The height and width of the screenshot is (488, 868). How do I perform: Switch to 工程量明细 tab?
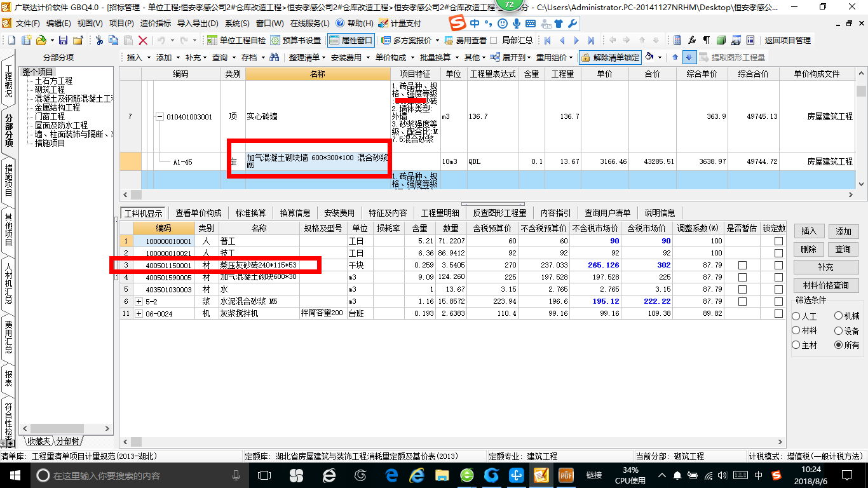click(x=440, y=213)
